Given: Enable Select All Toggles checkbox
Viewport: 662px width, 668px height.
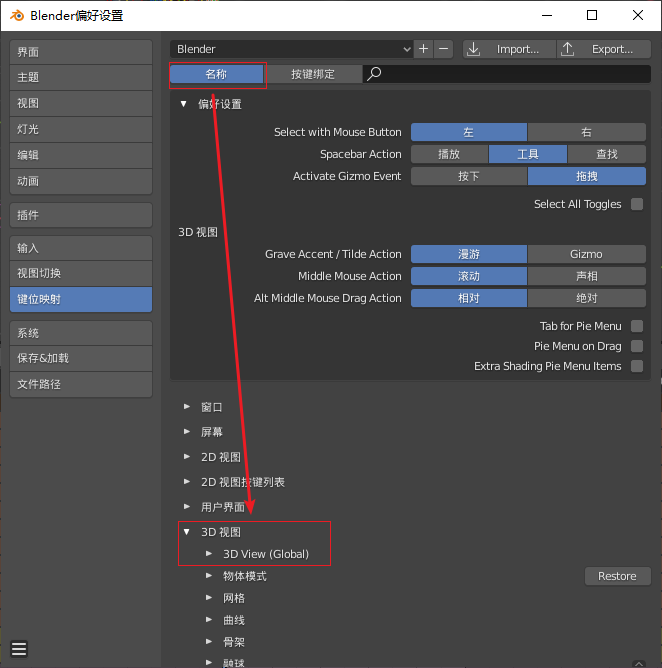Looking at the screenshot, I should [637, 204].
